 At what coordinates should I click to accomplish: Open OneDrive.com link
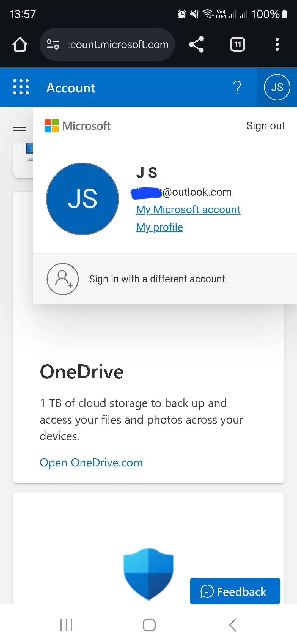[91, 463]
